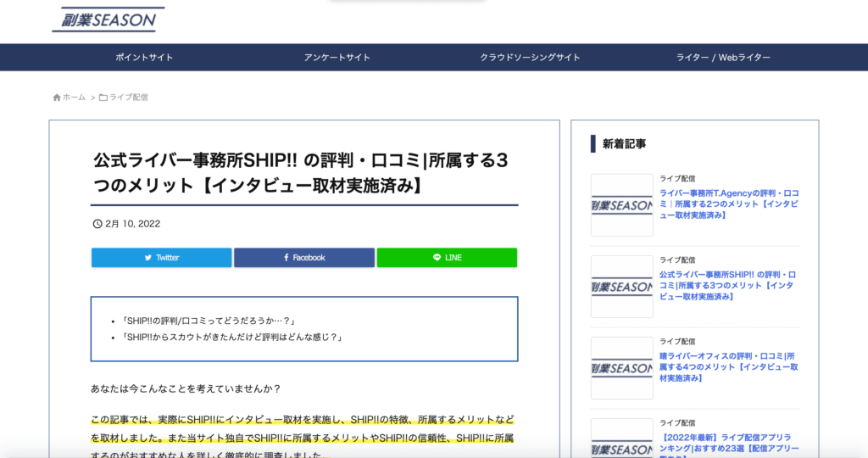
Task: Open the アンケートサイト menu item
Action: coord(337,58)
